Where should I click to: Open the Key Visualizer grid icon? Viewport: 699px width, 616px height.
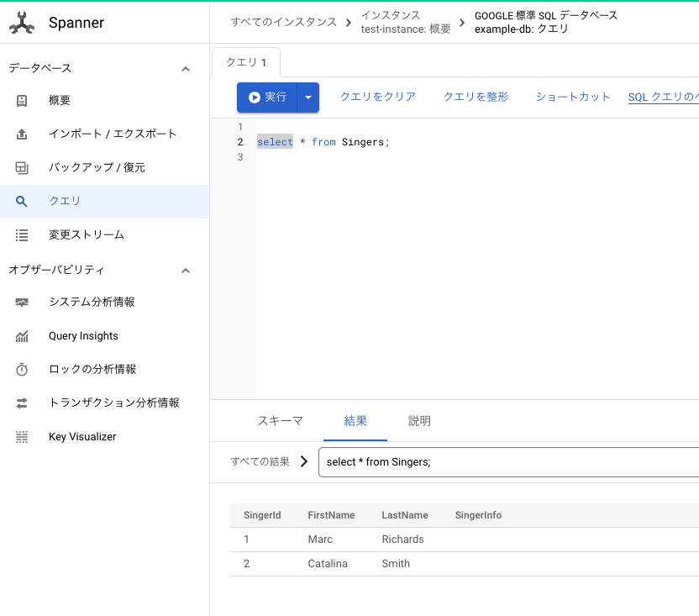(21, 437)
